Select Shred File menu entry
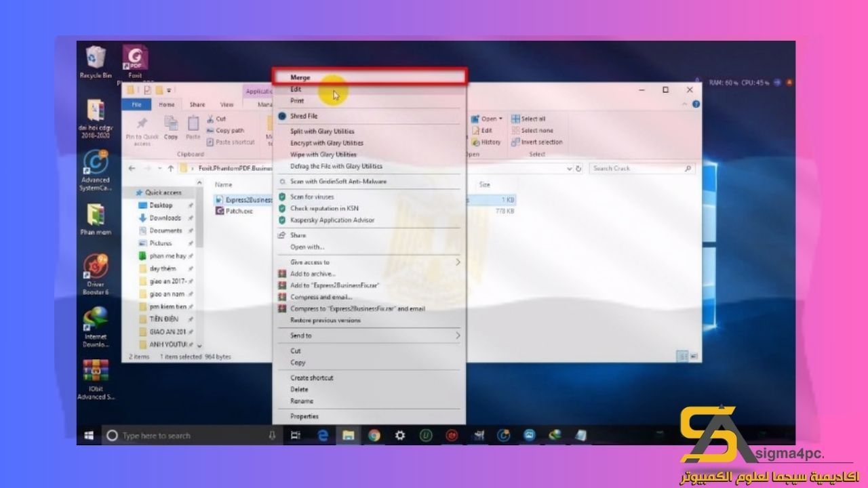 tap(369, 116)
